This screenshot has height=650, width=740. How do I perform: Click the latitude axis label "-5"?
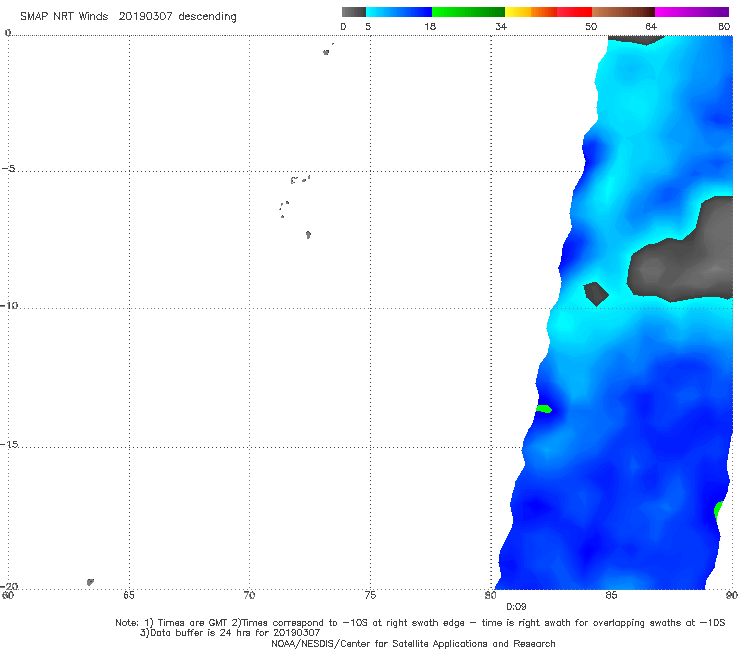8,169
